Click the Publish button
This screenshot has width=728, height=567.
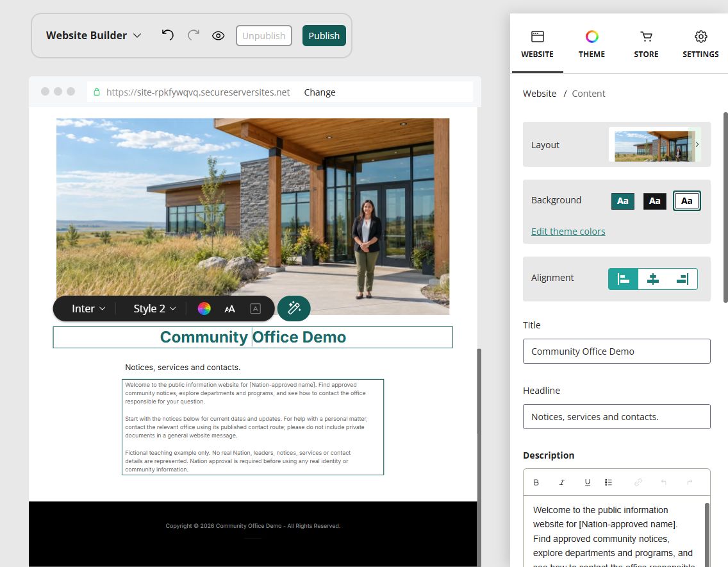[x=324, y=36]
